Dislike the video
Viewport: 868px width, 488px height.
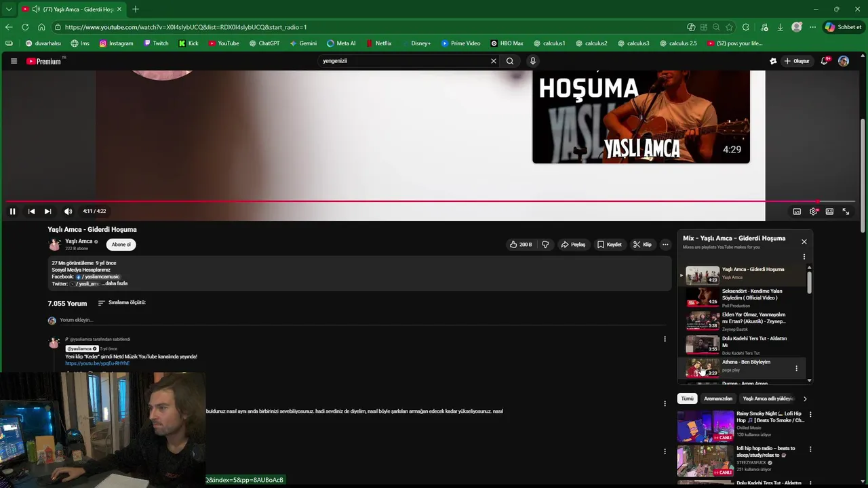(x=545, y=245)
